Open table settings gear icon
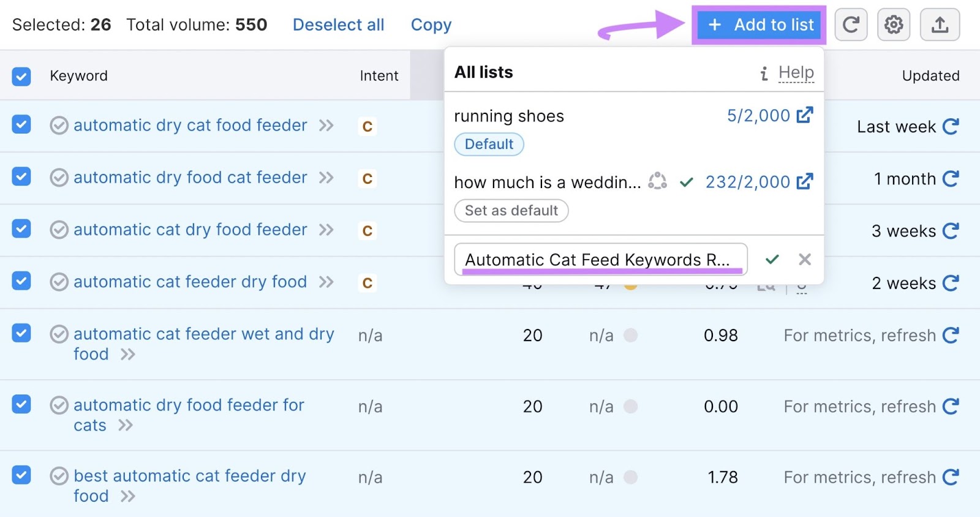The image size is (980, 517). click(x=894, y=25)
